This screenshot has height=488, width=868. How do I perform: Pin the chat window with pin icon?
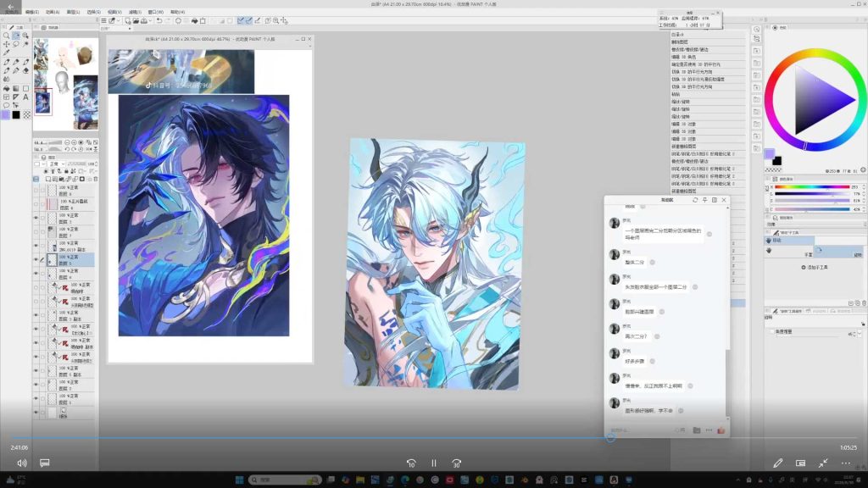pos(704,200)
